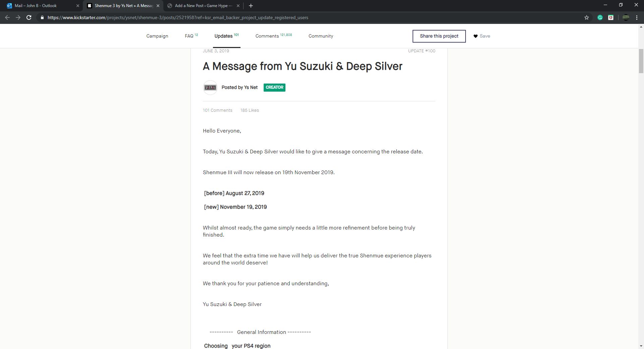Screen dimensions: 644x349
Task: Click the address bar URL
Action: [178, 17]
